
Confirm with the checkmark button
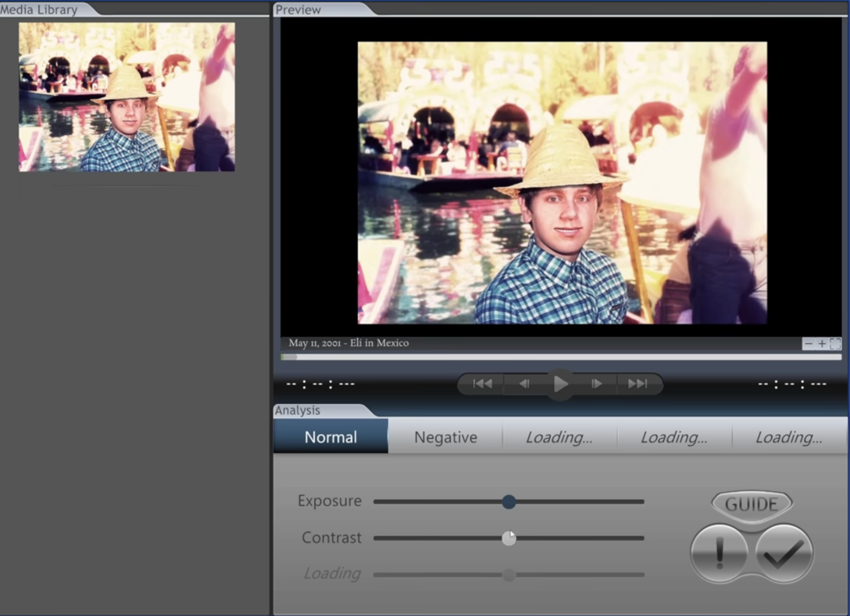pos(784,553)
